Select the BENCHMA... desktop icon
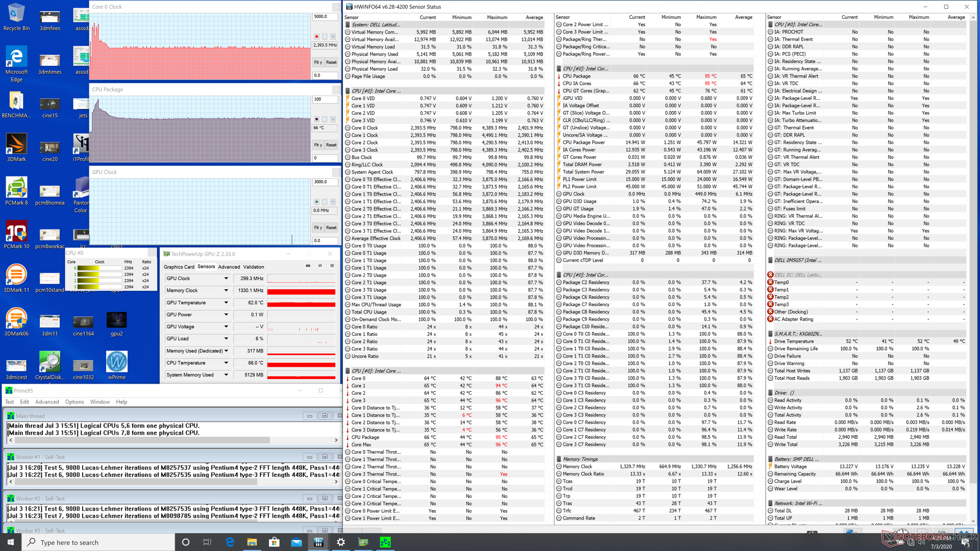The image size is (980, 551). tap(16, 105)
